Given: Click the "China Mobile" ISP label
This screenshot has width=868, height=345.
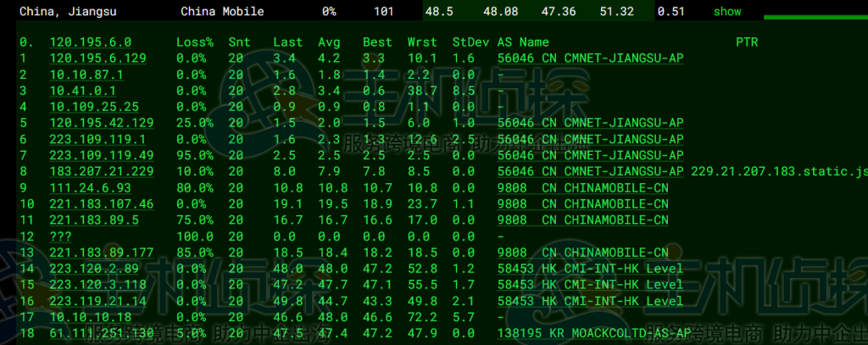Looking at the screenshot, I should tap(222, 12).
